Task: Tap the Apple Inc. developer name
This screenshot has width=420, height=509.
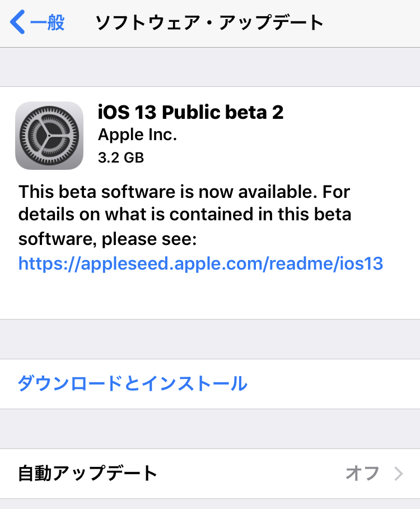Action: 137,136
